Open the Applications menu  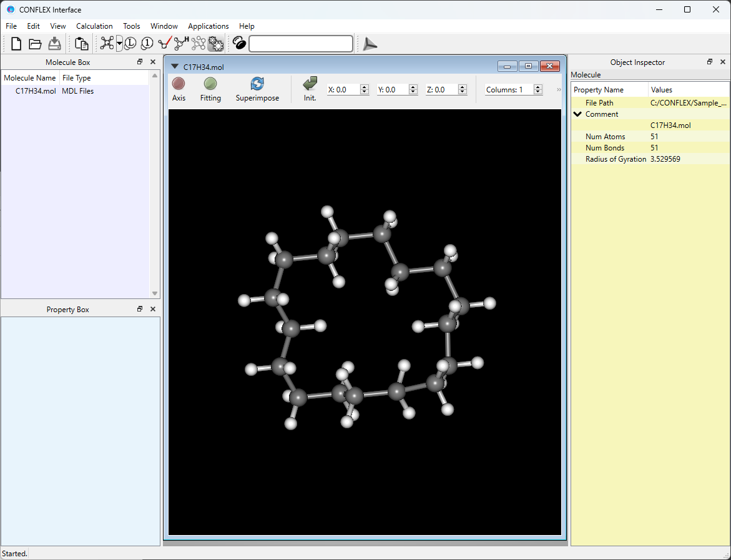(x=208, y=26)
